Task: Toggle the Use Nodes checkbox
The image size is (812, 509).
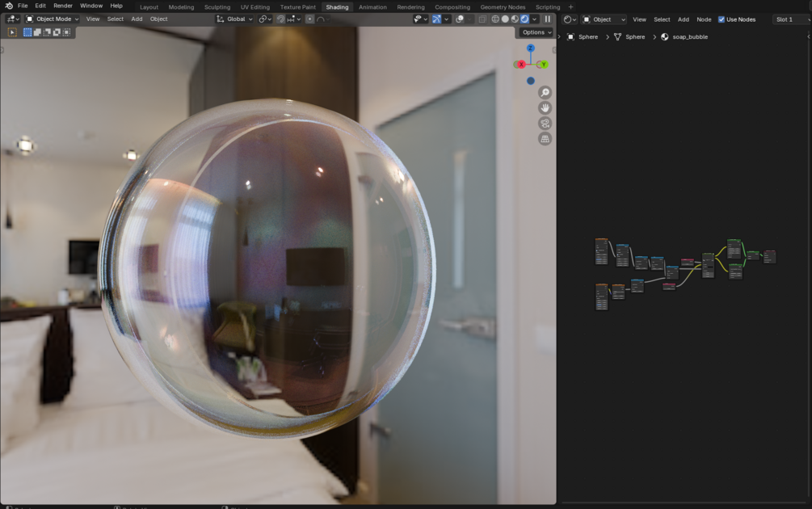Action: click(722, 19)
